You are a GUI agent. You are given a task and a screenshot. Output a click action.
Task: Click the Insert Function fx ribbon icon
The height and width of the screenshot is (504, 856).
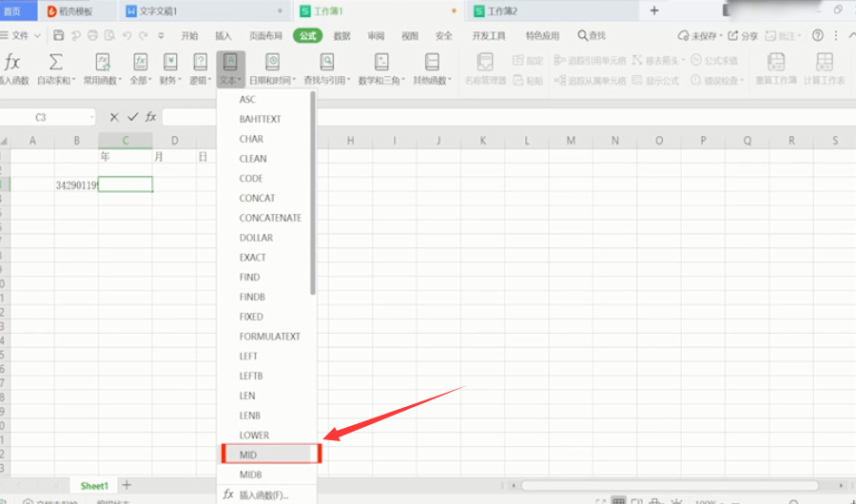pos(12,62)
